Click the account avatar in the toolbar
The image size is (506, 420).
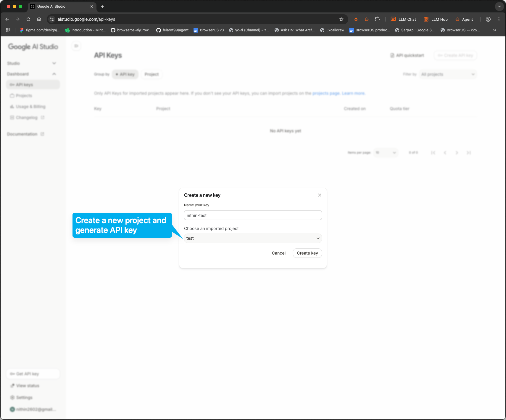point(488,19)
